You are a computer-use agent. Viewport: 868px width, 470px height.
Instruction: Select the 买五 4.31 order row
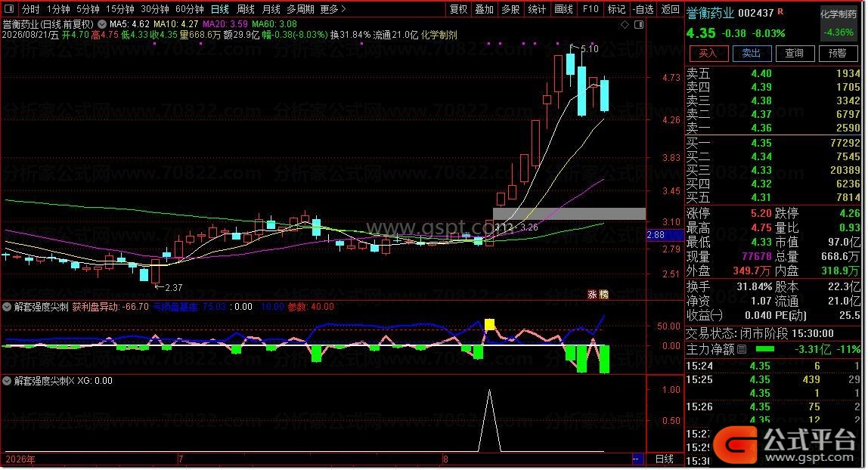(x=773, y=197)
